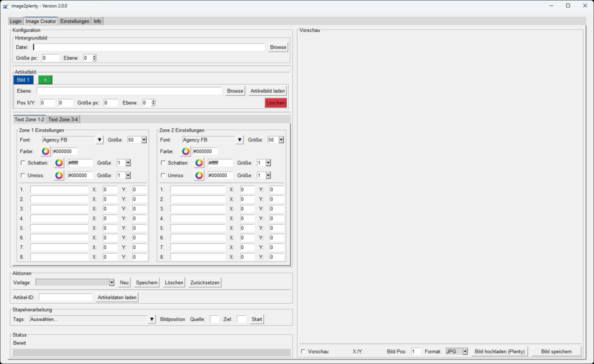Enable the Zone 2 Umriss checkbox
Image resolution: width=594 pixels, height=364 pixels.
pyautogui.click(x=163, y=175)
